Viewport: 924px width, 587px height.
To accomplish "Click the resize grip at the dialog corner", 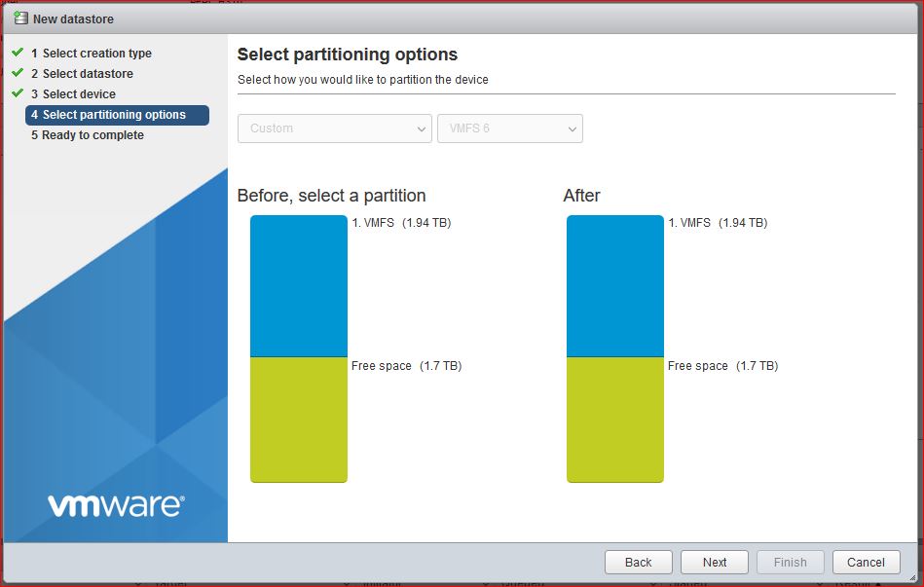I will [913, 576].
